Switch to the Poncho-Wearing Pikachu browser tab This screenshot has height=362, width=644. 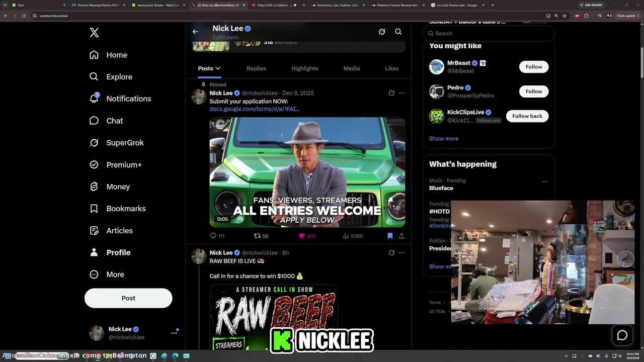[99, 5]
